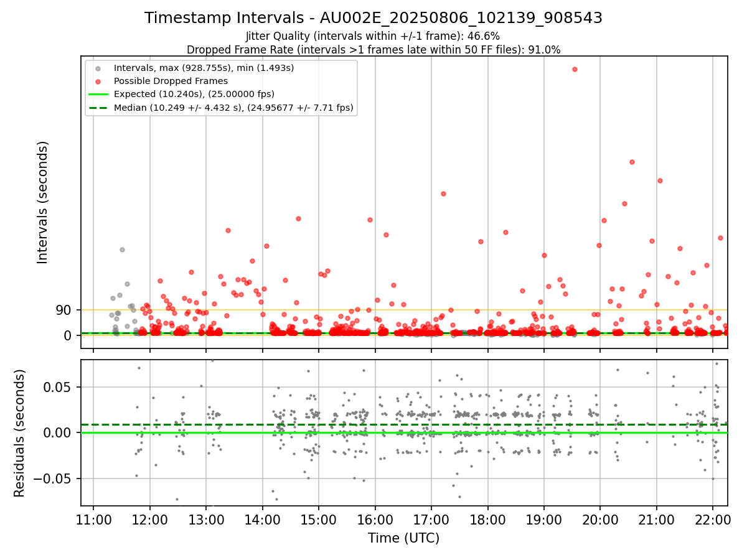Viewport: 747px width, 560px height.
Task: Click the highest red dropped-frame point in Intervals plot
Action: (x=575, y=69)
